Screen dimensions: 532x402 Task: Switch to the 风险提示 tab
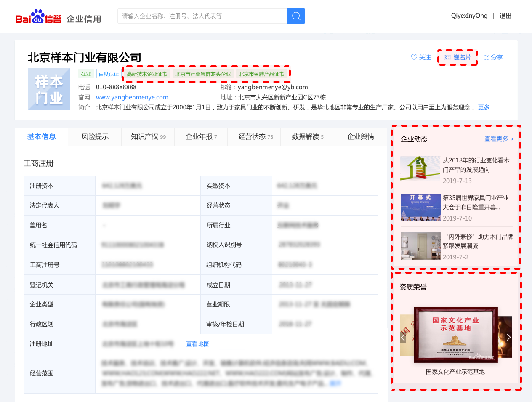tap(95, 136)
